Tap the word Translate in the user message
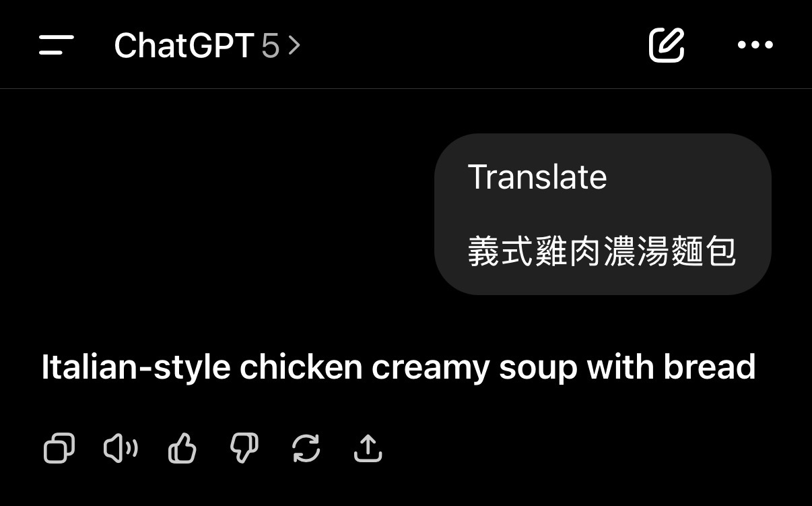Screen dimensions: 812x506 point(537,177)
